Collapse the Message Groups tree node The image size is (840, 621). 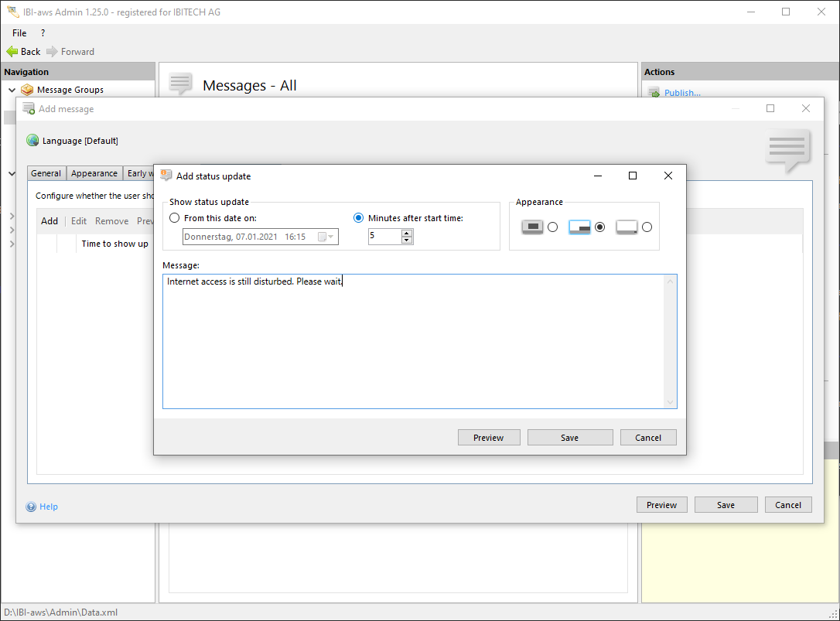(12, 90)
